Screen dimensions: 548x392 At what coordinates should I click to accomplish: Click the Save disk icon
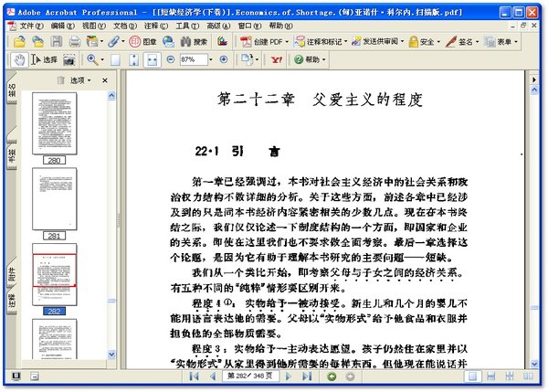click(57, 42)
